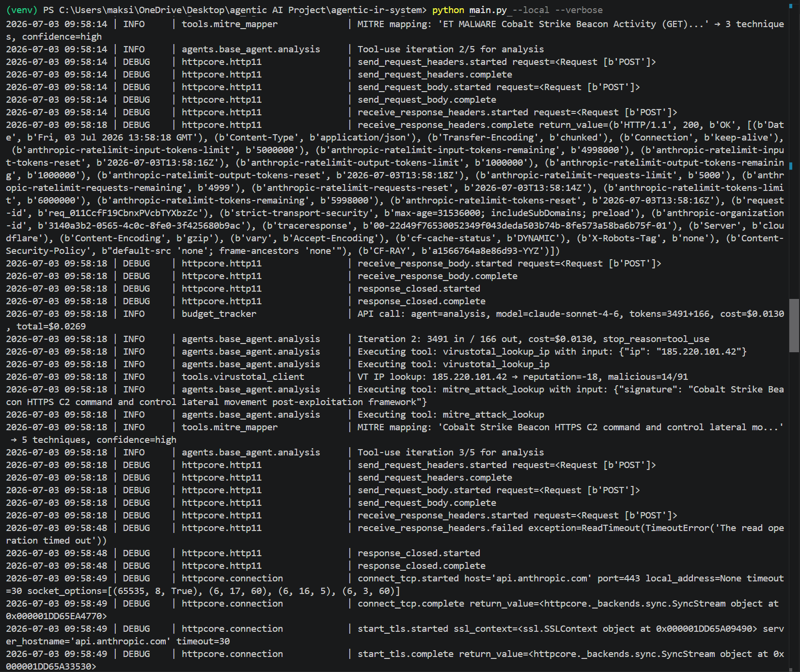Click 'Iteration 2: 3491 in / 166 out' text
This screenshot has width=800, height=672.
[x=431, y=339]
